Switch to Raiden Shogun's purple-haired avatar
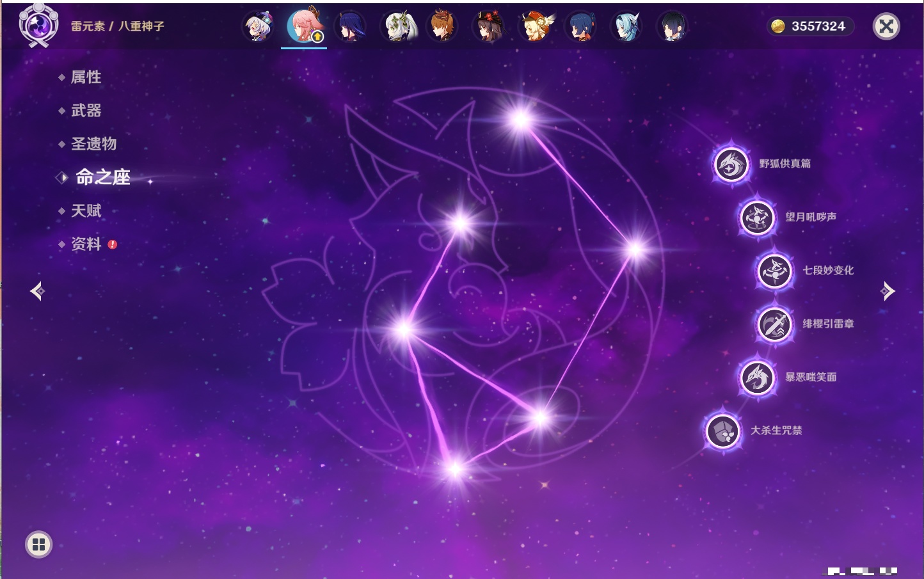This screenshot has width=924, height=579. coord(350,27)
